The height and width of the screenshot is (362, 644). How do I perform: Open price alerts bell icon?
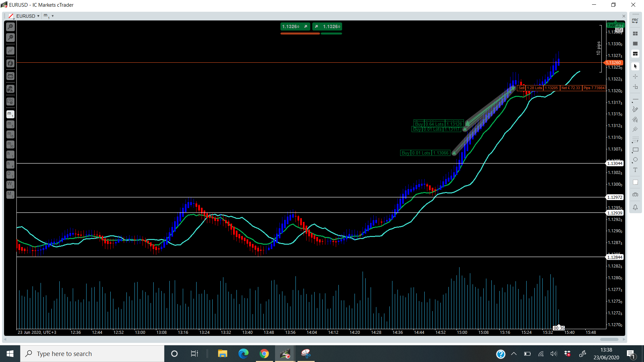point(635,207)
